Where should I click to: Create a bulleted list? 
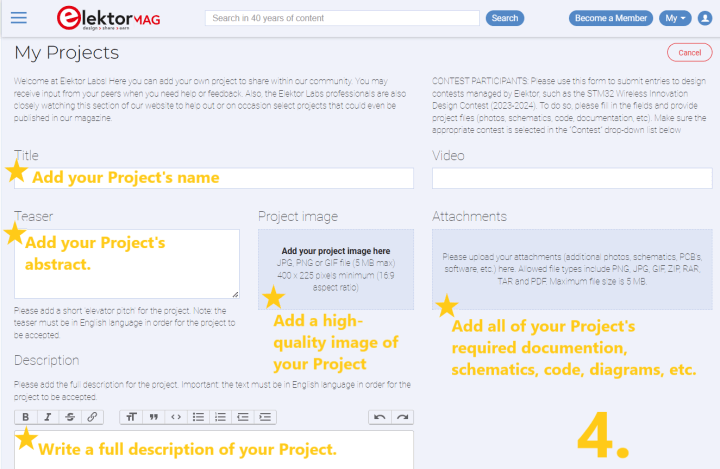point(198,417)
